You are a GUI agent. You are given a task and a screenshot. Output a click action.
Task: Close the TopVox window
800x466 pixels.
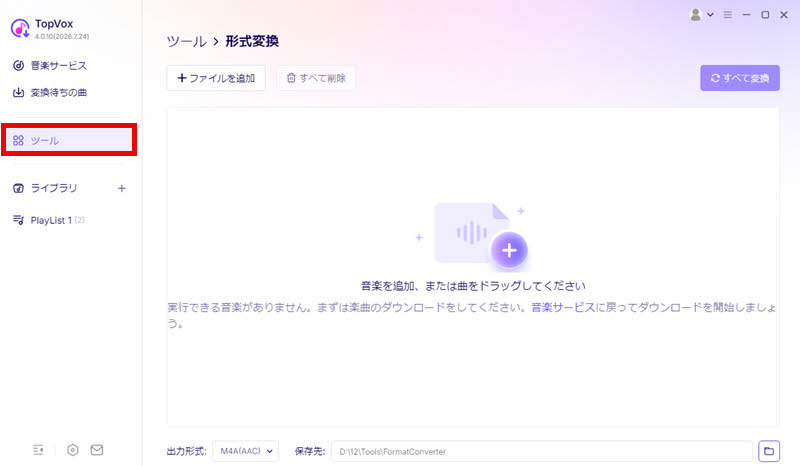coord(784,15)
